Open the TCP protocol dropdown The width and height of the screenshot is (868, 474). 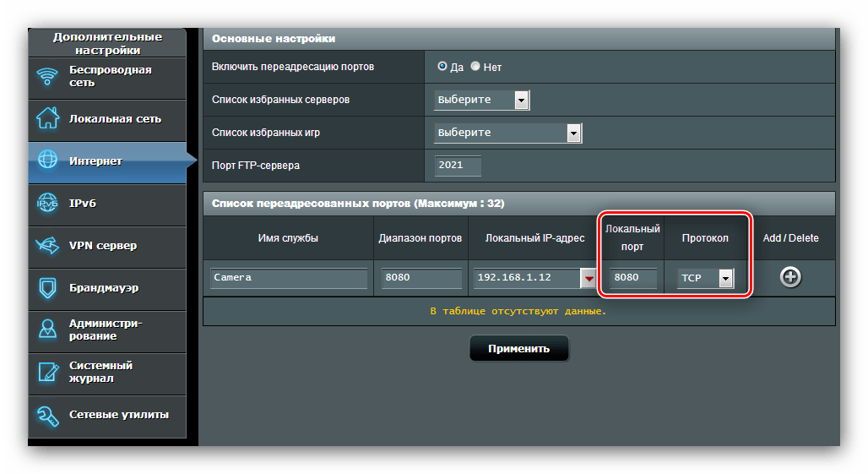tap(705, 278)
